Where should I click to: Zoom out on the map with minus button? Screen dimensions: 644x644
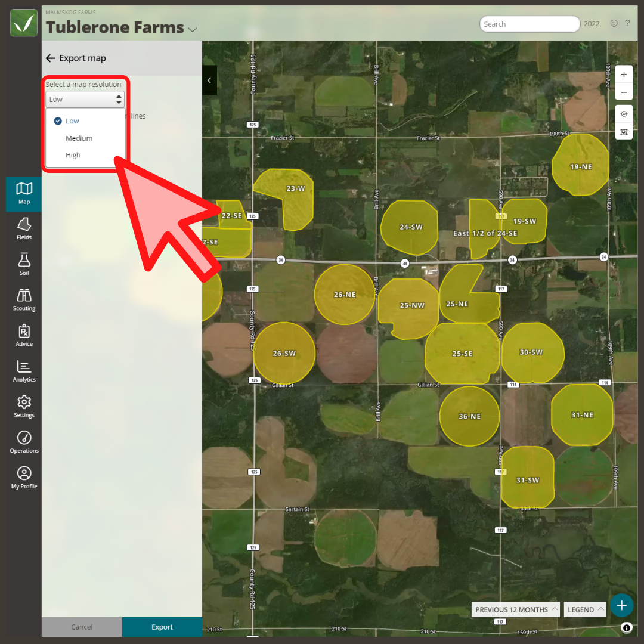click(x=624, y=92)
